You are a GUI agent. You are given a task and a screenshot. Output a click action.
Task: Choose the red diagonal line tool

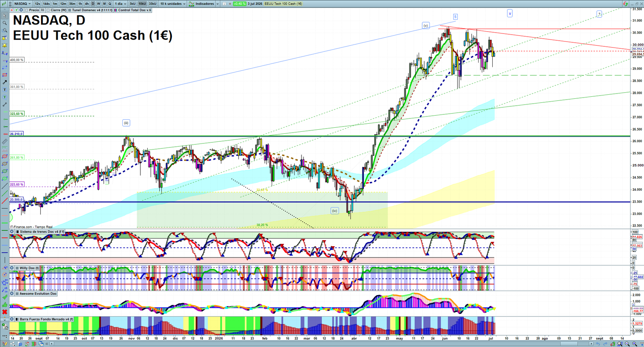point(5,200)
